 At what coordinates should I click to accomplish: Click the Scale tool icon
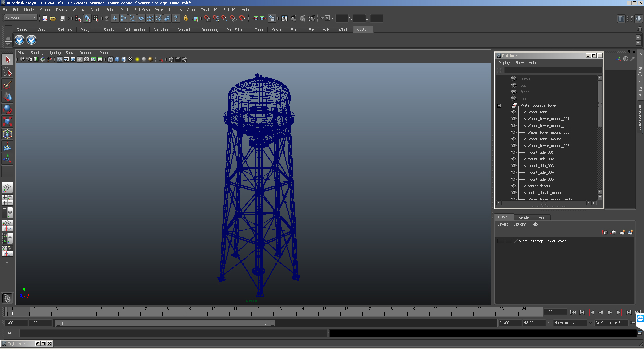pos(7,121)
